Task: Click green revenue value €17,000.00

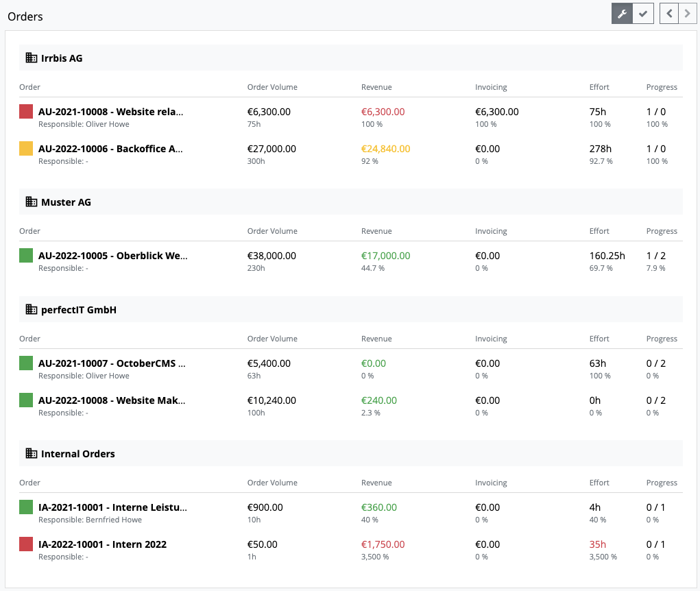Action: 386,256
